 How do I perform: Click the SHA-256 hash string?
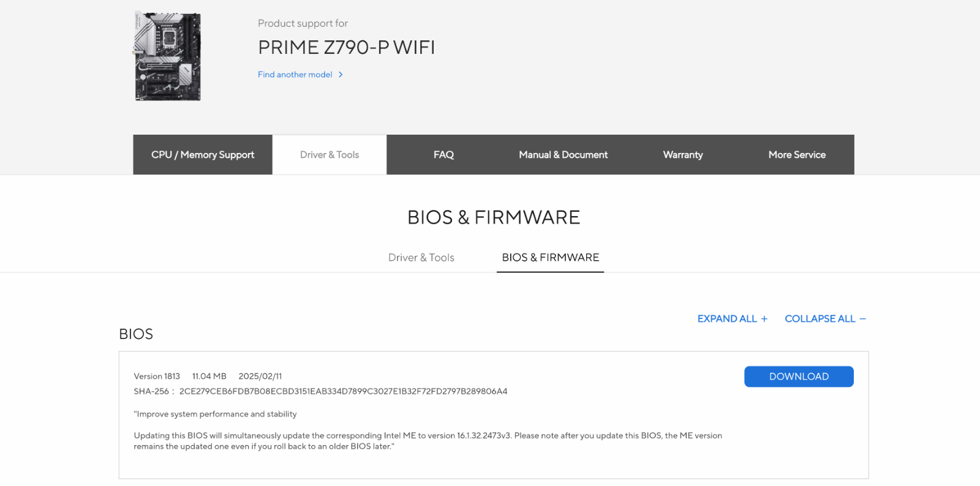click(x=343, y=391)
